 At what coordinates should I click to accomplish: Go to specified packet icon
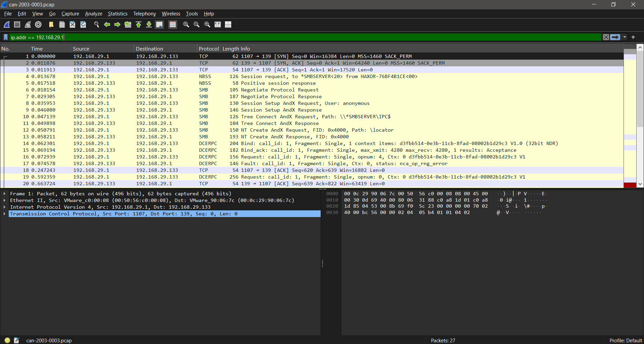pos(128,24)
